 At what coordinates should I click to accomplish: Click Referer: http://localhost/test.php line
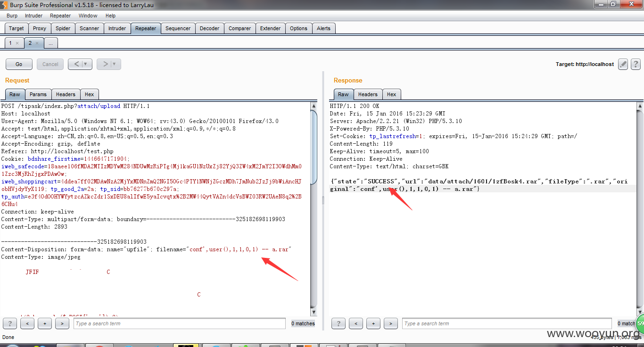57,151
